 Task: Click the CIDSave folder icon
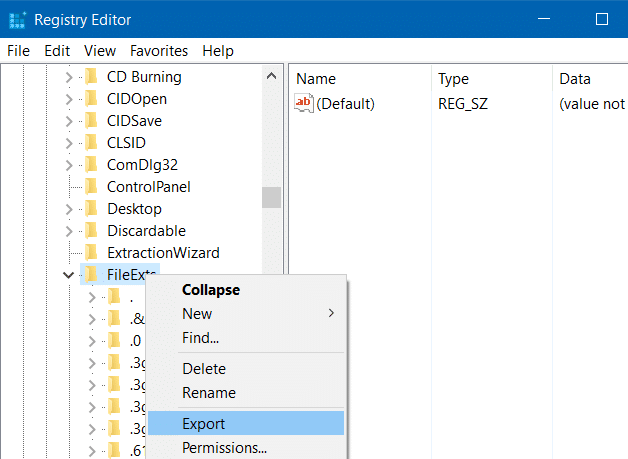pos(92,120)
